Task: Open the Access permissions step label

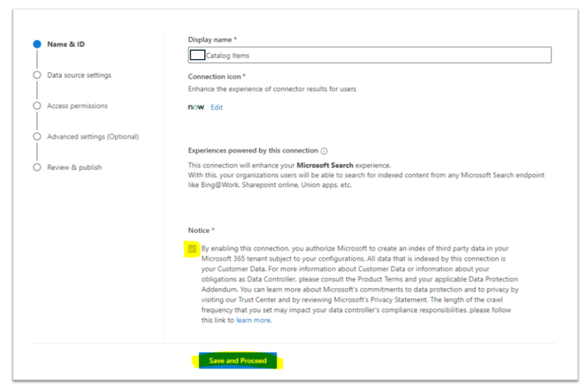Action: click(76, 106)
